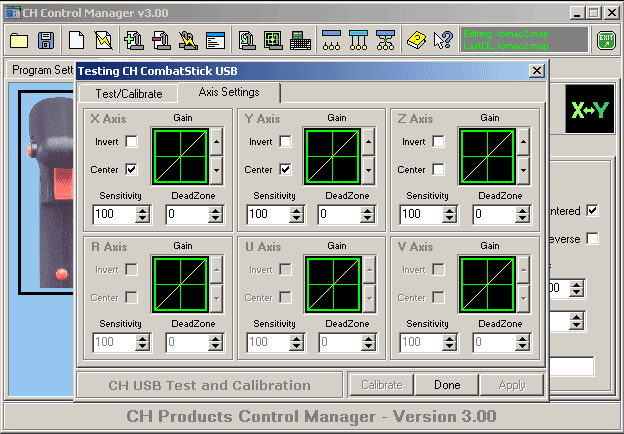
Task: Click the Z Axis Sensitivity value field
Action: click(421, 214)
